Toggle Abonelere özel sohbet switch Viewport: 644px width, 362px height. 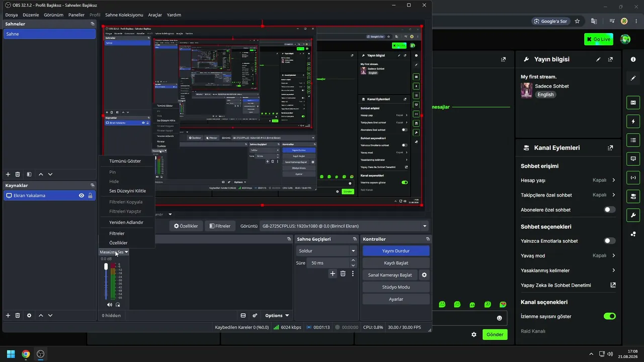(609, 210)
